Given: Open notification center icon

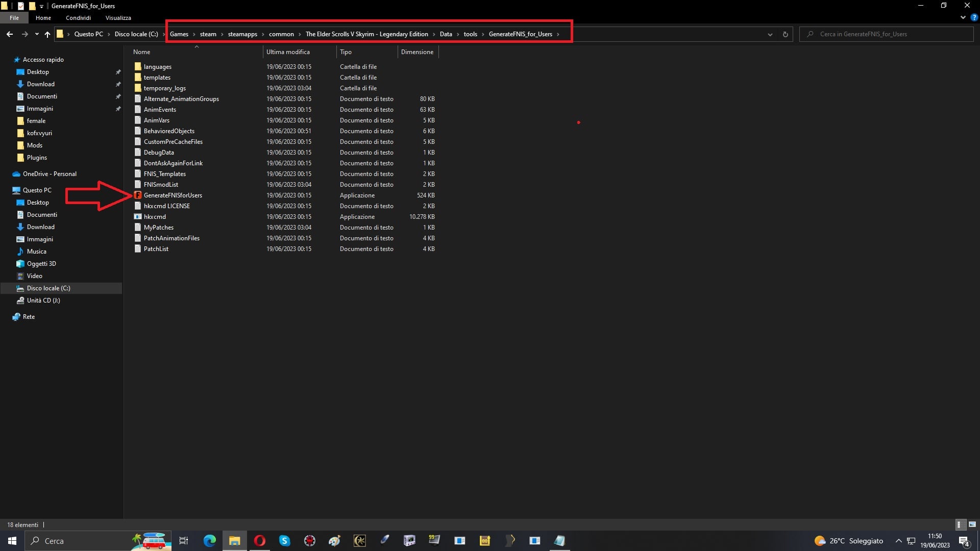Looking at the screenshot, I should (964, 541).
